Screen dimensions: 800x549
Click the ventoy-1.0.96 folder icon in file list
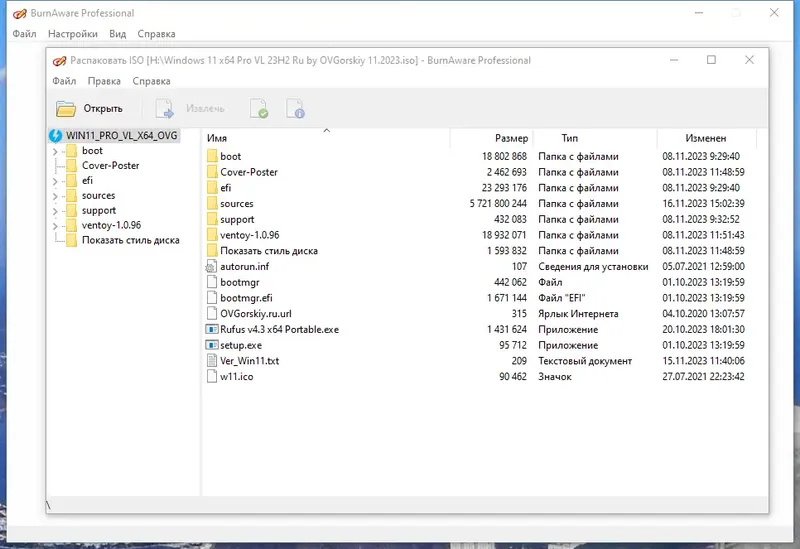212,235
